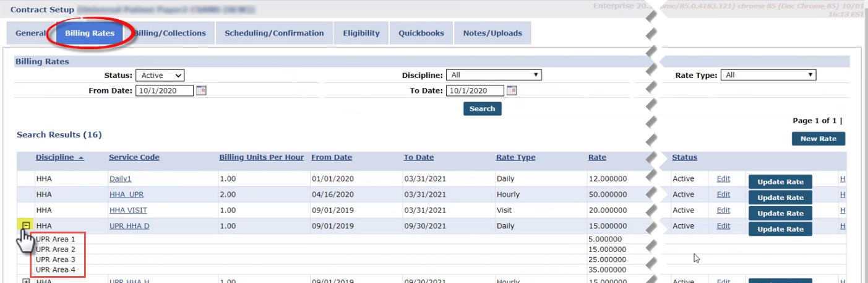Expand the UPR HHA H row
The height and width of the screenshot is (283, 868).
point(26,281)
